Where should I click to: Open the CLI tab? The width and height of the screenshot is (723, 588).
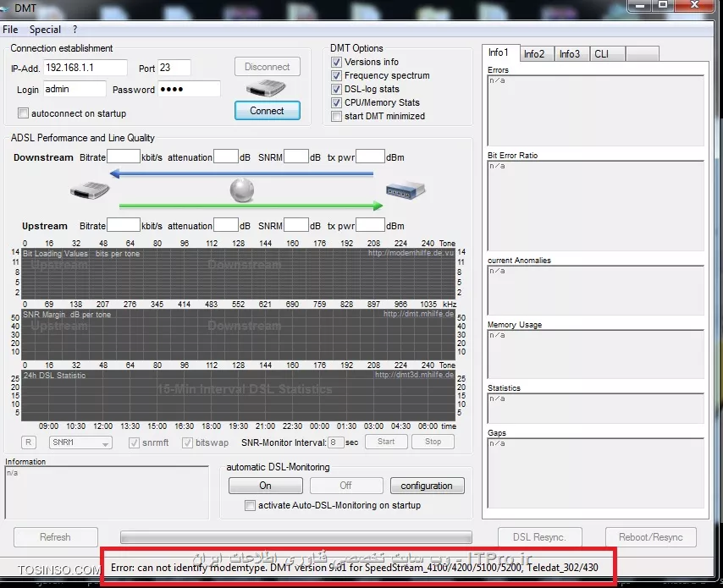tap(607, 54)
